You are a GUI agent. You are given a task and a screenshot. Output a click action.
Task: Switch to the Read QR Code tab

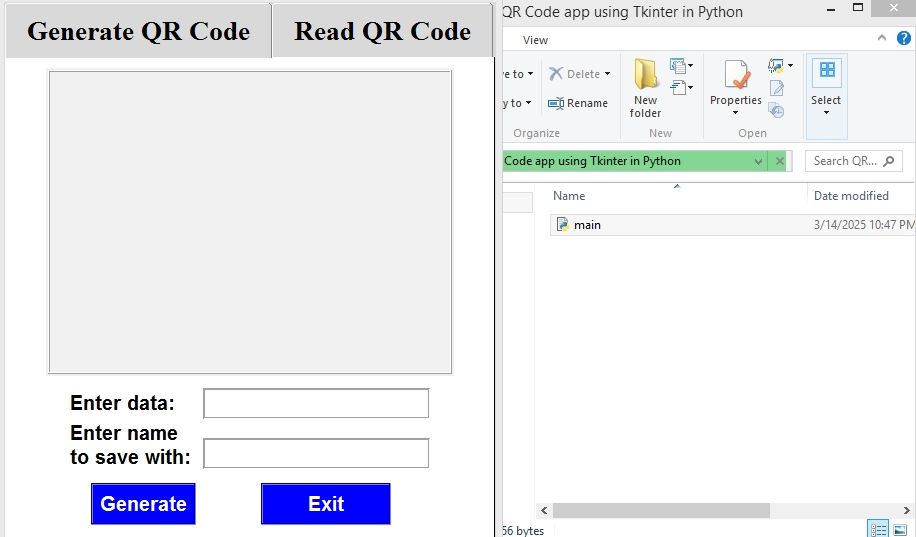click(x=383, y=31)
